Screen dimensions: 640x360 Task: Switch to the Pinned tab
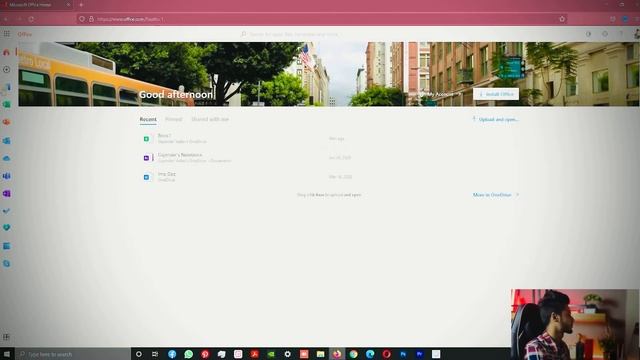[173, 119]
